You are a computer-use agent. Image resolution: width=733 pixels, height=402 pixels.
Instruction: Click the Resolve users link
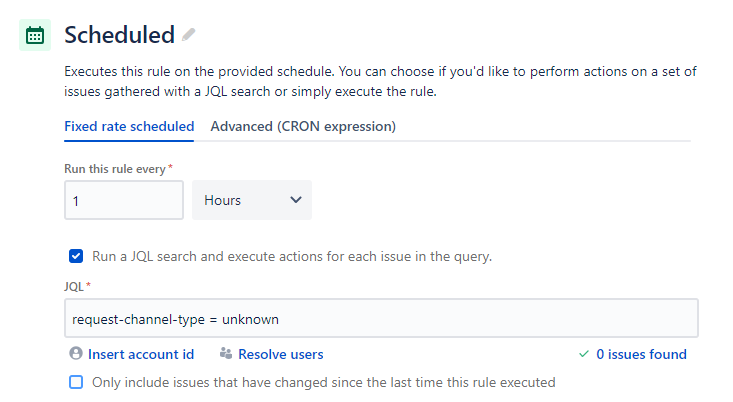point(280,354)
